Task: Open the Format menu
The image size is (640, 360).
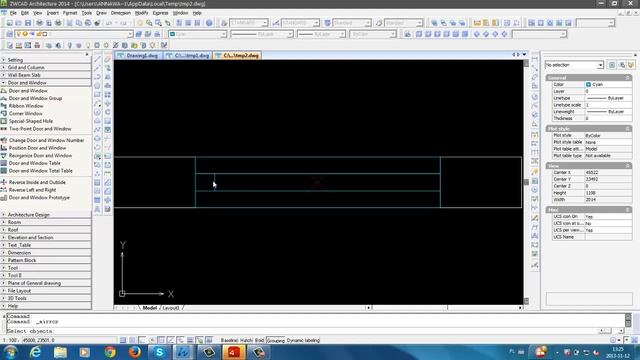Action: click(70, 13)
